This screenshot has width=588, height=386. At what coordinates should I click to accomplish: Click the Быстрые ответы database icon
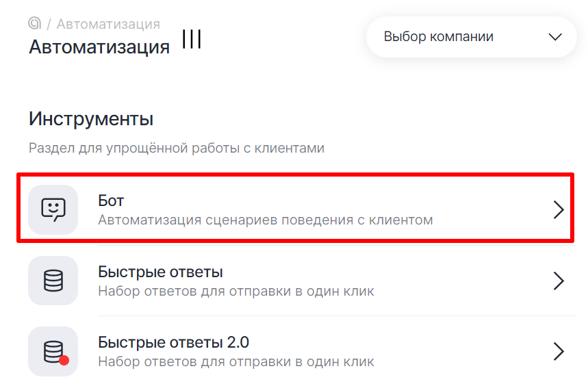pos(53,281)
